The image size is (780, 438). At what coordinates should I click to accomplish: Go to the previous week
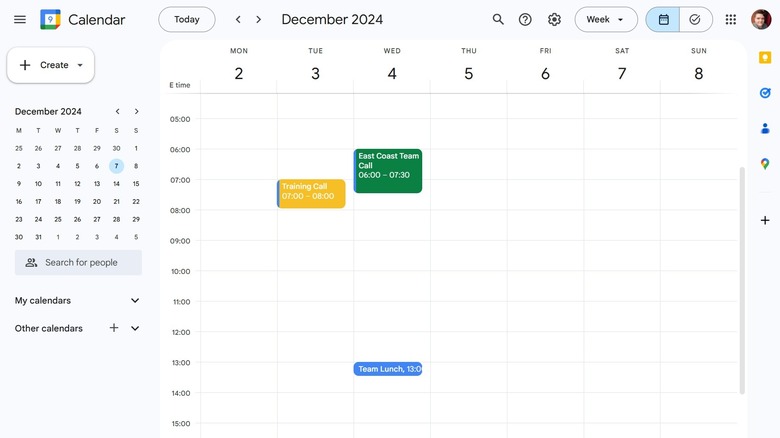pyautogui.click(x=238, y=19)
